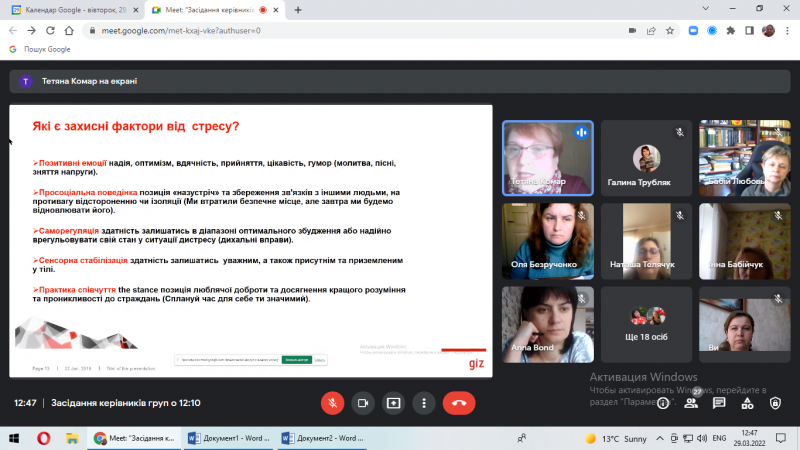The height and width of the screenshot is (450, 800).
Task: Open Windows notification center
Action: tap(781, 438)
